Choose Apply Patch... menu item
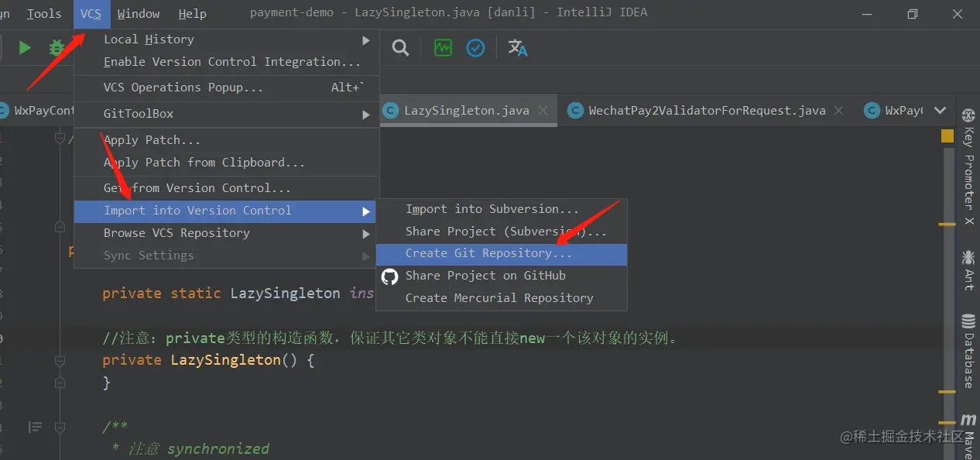 pyautogui.click(x=226, y=140)
